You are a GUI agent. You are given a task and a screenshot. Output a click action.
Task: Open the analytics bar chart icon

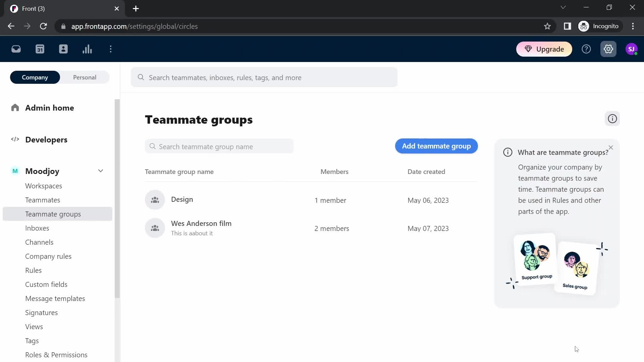click(x=87, y=49)
